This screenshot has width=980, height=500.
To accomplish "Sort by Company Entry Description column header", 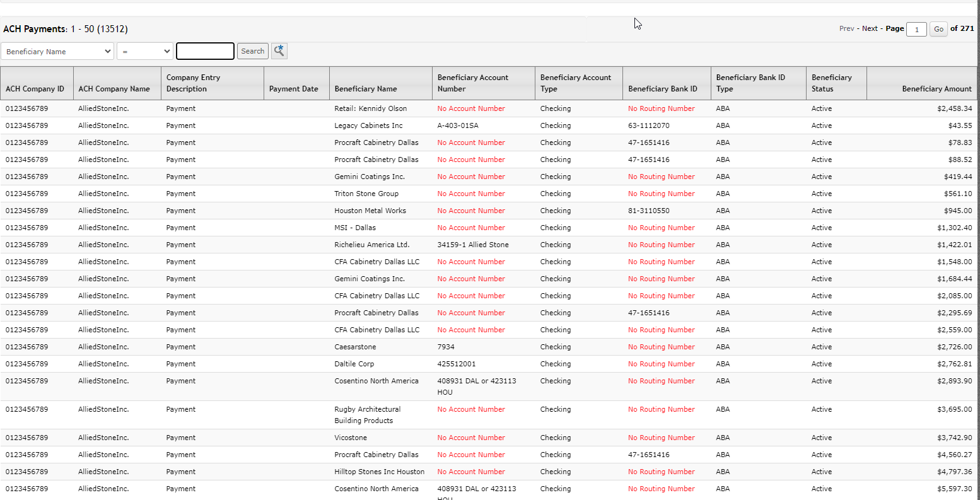I will pos(213,83).
